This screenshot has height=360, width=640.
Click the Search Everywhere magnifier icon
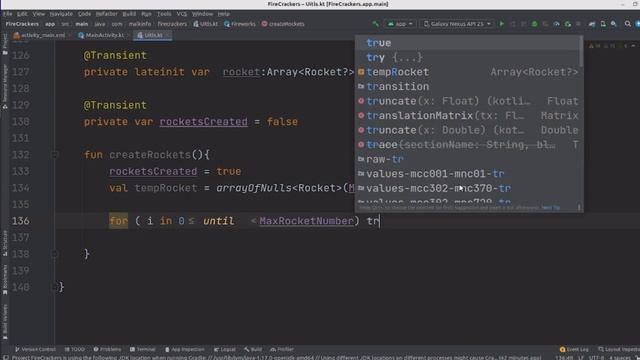tap(628, 24)
